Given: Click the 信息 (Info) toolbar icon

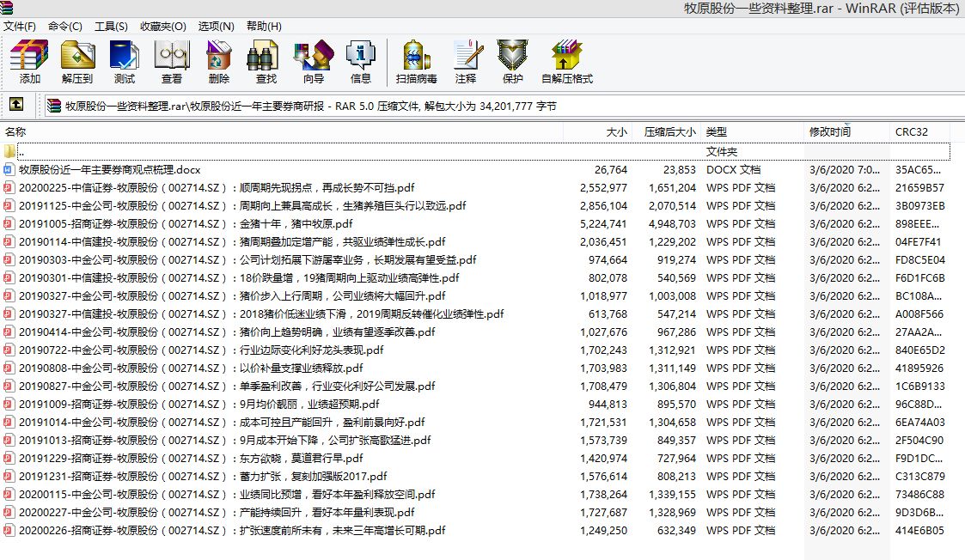Looking at the screenshot, I should 361,55.
